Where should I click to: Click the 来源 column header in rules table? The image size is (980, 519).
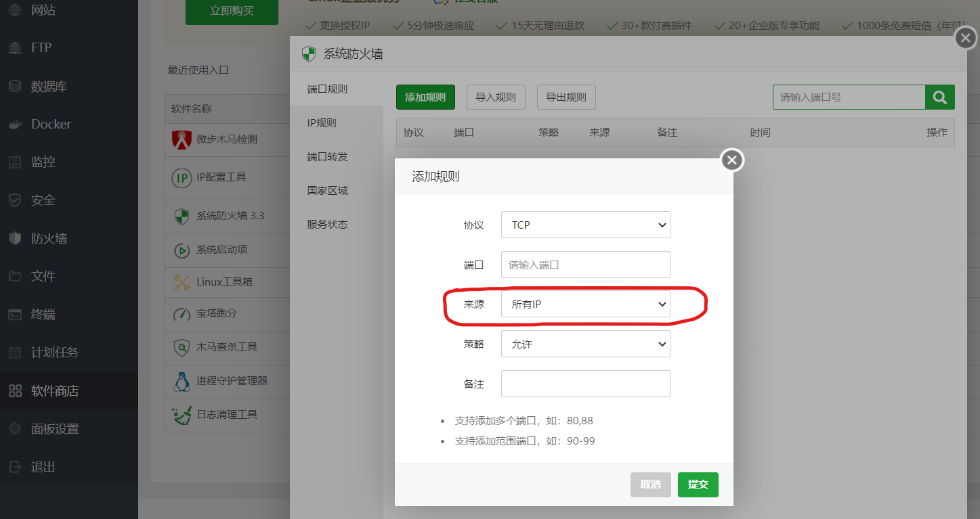tap(600, 133)
